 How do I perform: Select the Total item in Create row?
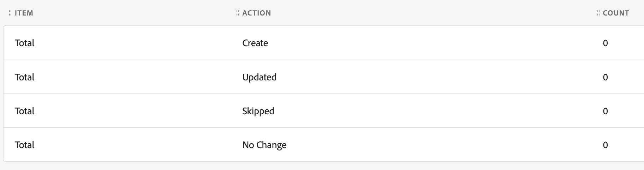(24, 43)
